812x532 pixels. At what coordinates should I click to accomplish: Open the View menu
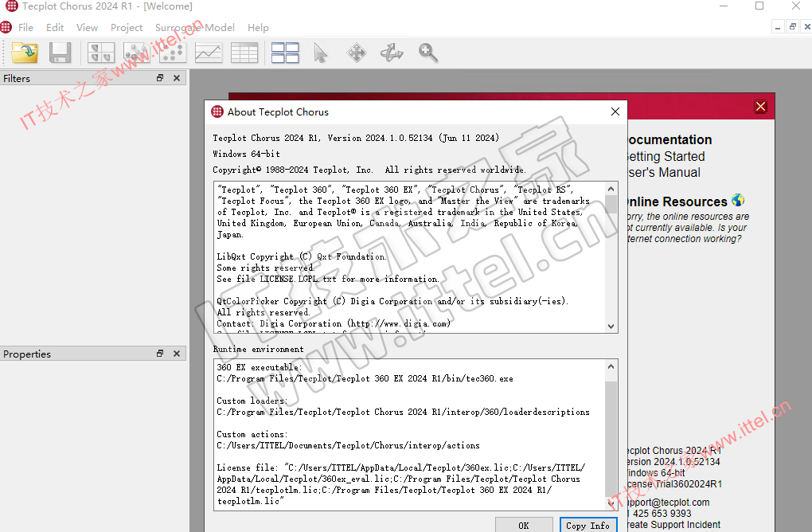click(87, 27)
